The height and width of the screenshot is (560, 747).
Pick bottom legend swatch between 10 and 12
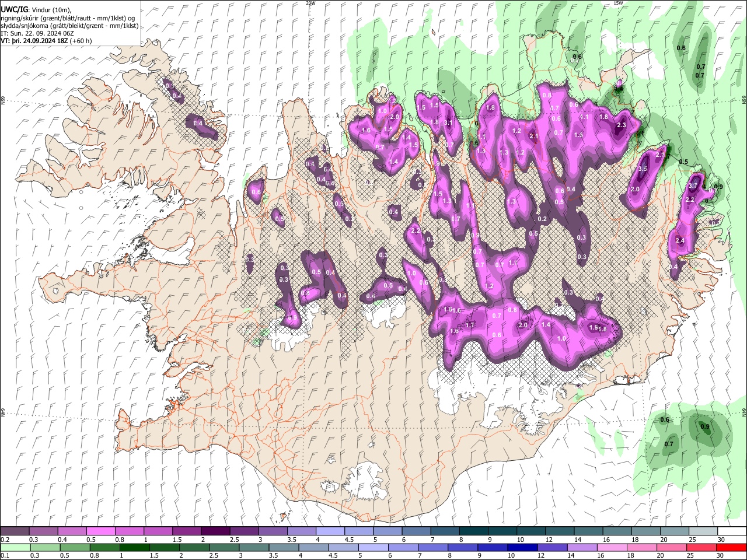pos(522,547)
